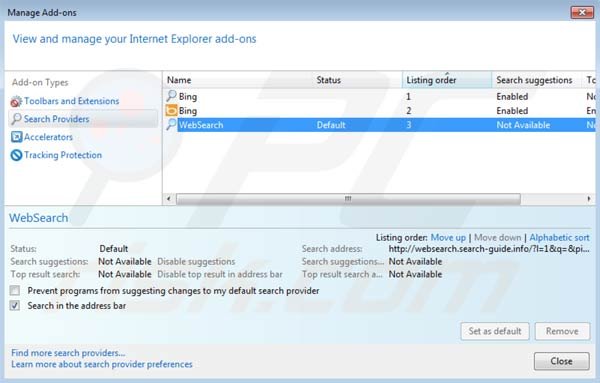Click Disable top result in address bar
The height and width of the screenshot is (383, 600).
220,274
